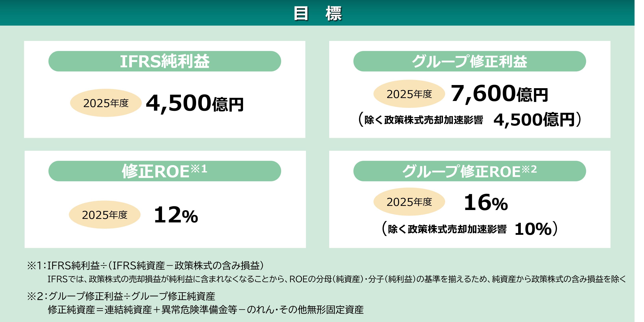Click the グループ修正ROE※2 heading pill
The width and height of the screenshot is (644, 322).
pyautogui.click(x=470, y=171)
